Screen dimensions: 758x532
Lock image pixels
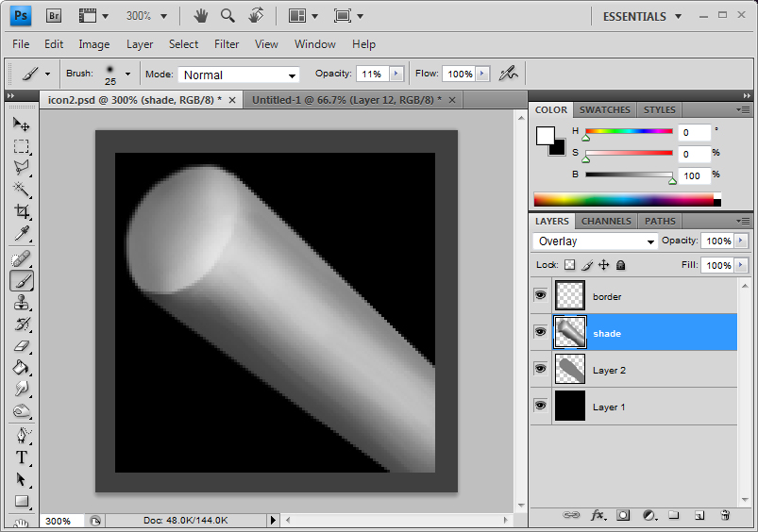[587, 265]
